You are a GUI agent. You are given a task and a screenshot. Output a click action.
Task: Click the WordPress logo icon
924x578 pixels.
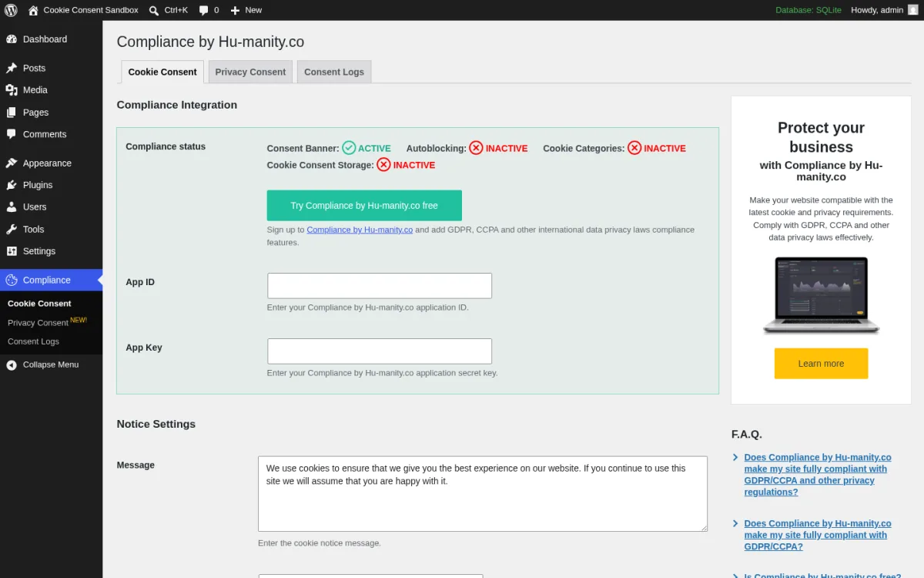click(x=11, y=10)
